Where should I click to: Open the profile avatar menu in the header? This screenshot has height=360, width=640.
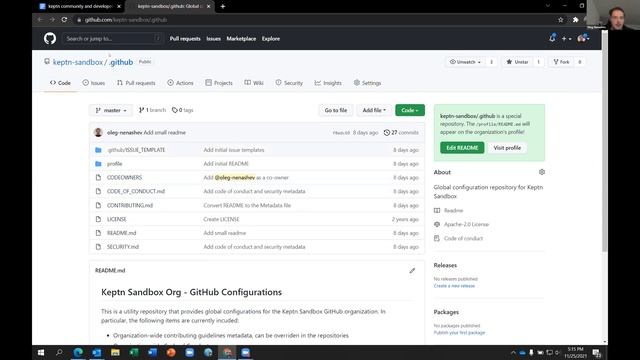pos(583,38)
